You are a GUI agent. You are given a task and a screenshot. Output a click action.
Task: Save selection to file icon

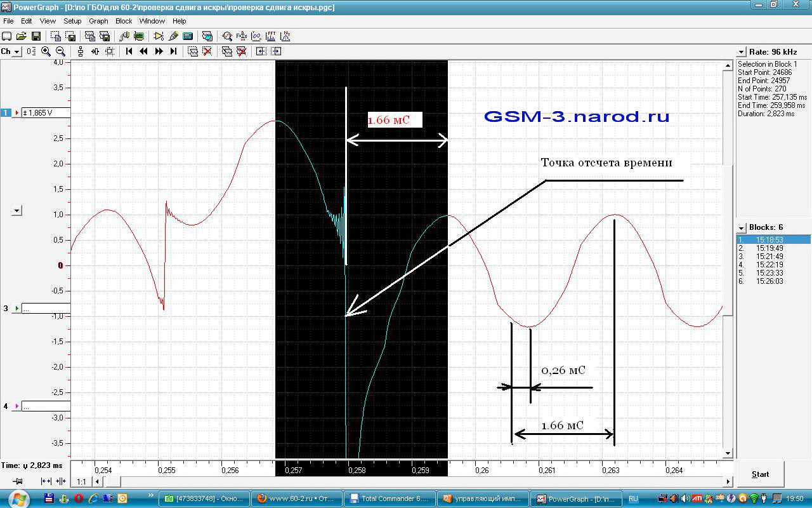click(x=70, y=36)
